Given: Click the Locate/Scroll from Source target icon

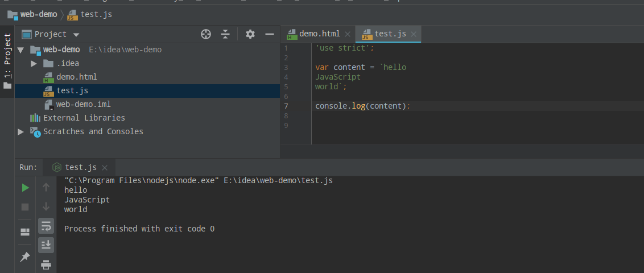Looking at the screenshot, I should [206, 34].
